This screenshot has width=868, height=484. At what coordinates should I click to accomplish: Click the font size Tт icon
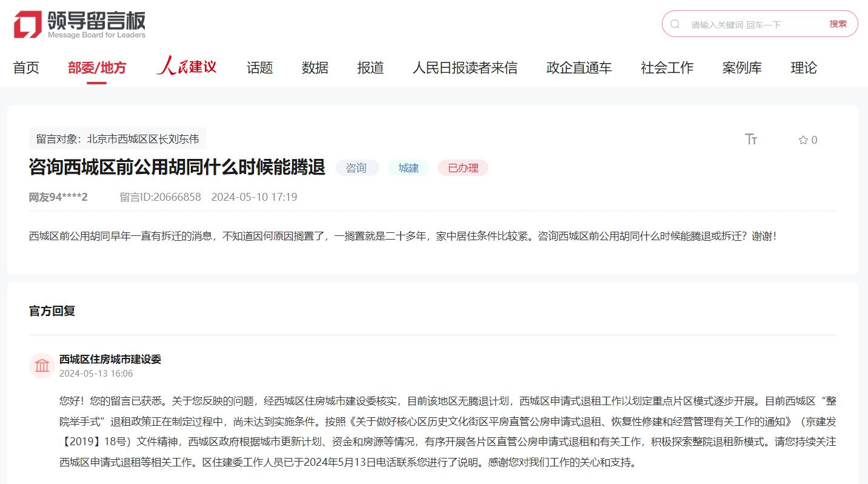(751, 139)
